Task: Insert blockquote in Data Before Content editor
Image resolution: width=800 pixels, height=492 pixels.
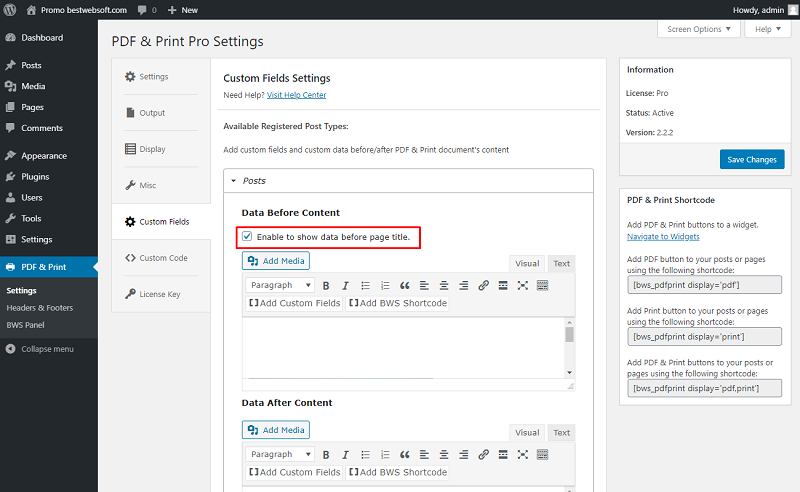Action: [x=405, y=285]
